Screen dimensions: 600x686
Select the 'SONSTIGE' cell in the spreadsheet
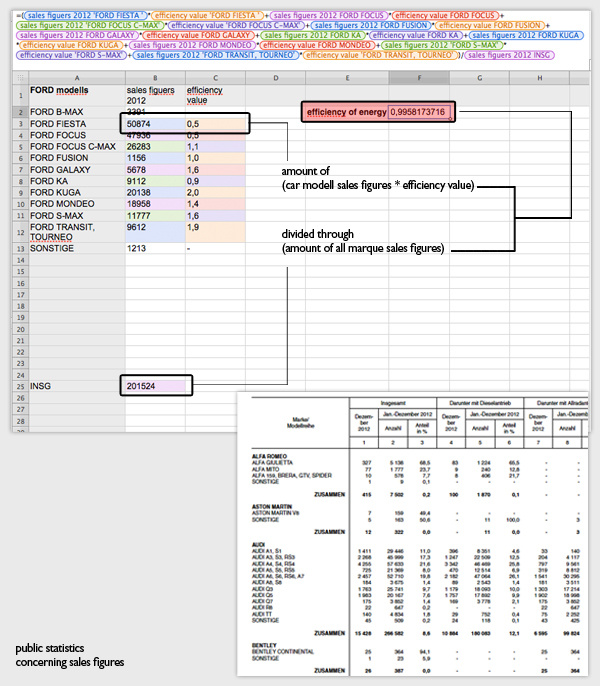pos(77,248)
